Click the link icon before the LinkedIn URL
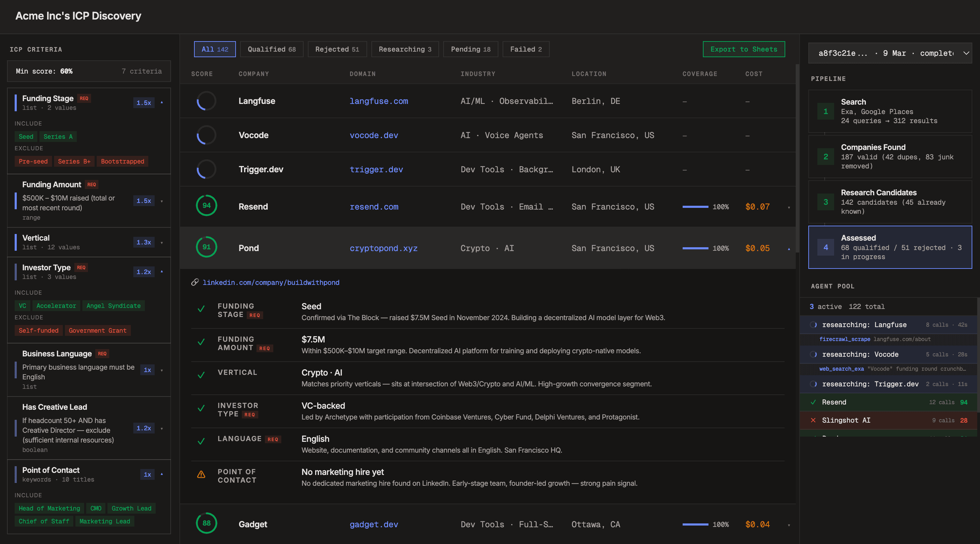The image size is (980, 544). [195, 282]
